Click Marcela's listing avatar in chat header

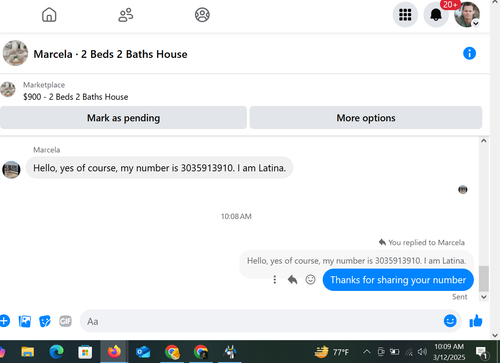[x=15, y=53]
